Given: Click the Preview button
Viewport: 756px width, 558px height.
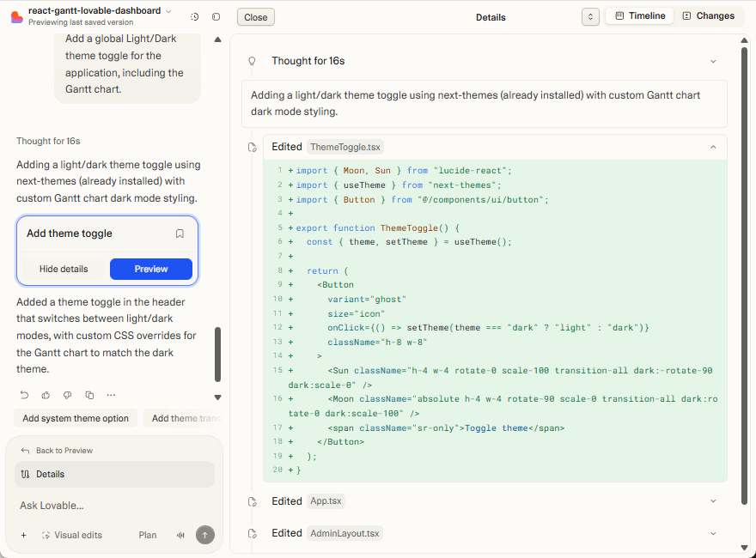Looking at the screenshot, I should pyautogui.click(x=151, y=269).
